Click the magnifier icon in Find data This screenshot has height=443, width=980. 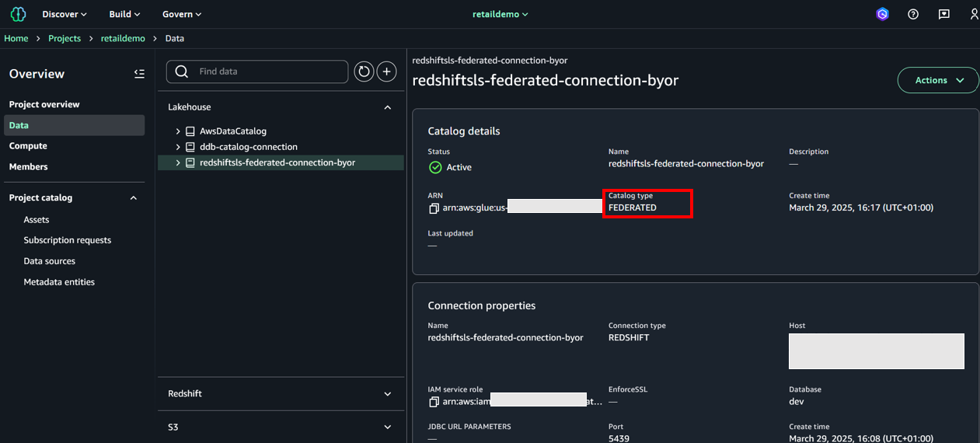click(182, 72)
